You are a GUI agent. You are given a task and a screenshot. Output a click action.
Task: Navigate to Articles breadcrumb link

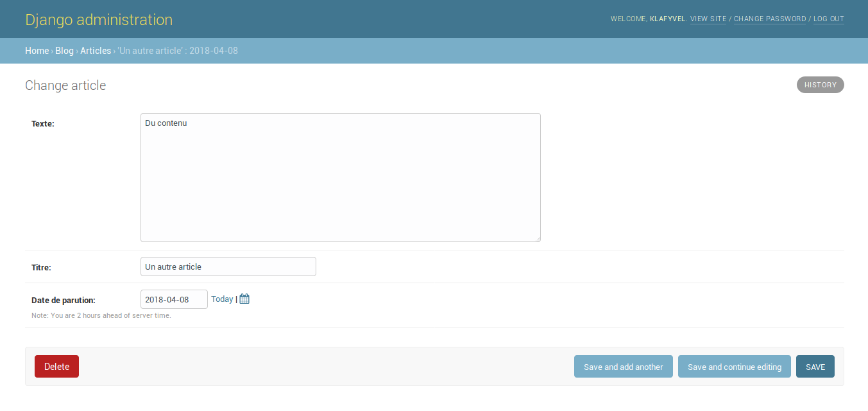pos(96,51)
